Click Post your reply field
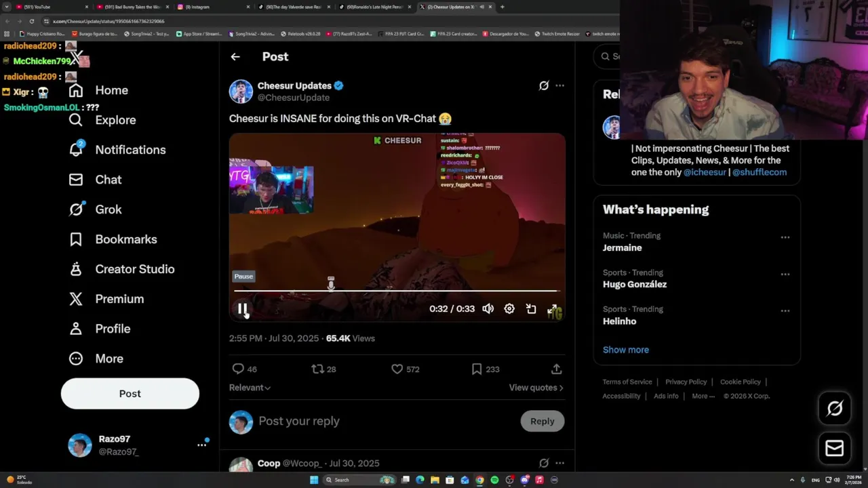 pyautogui.click(x=387, y=421)
